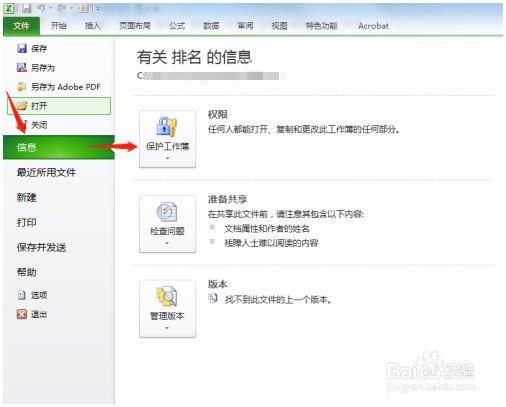Select the Acrobat ribbon tab
This screenshot has height=407, width=506.
[x=373, y=26]
